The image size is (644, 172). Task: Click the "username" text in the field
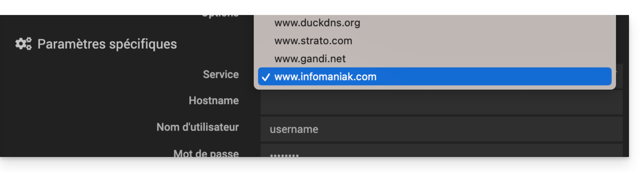pos(294,129)
